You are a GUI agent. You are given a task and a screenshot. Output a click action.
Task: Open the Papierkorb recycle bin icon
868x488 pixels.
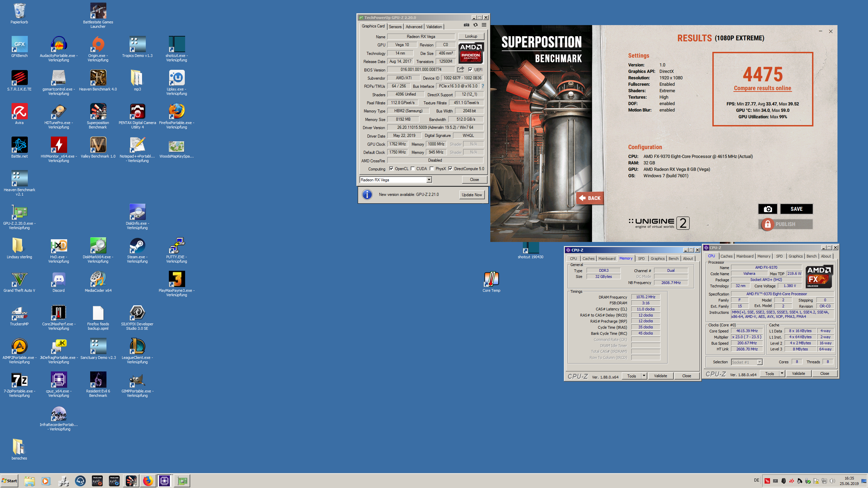19,14
